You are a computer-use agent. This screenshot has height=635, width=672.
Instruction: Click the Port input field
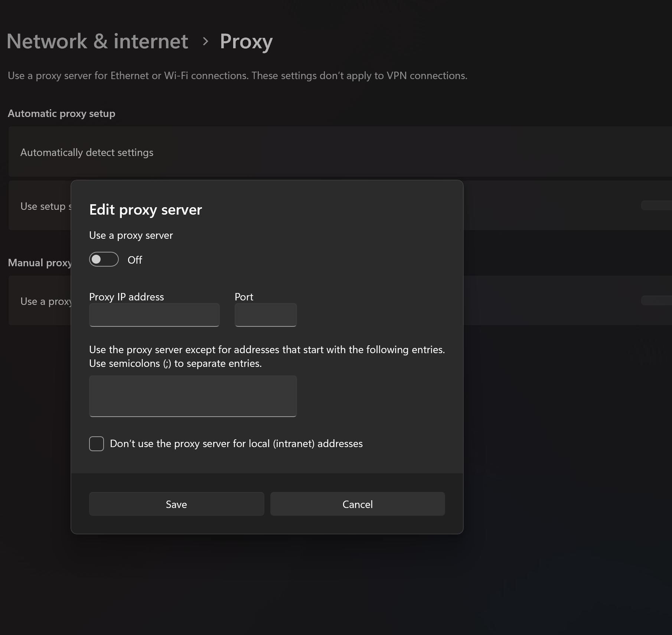[266, 315]
